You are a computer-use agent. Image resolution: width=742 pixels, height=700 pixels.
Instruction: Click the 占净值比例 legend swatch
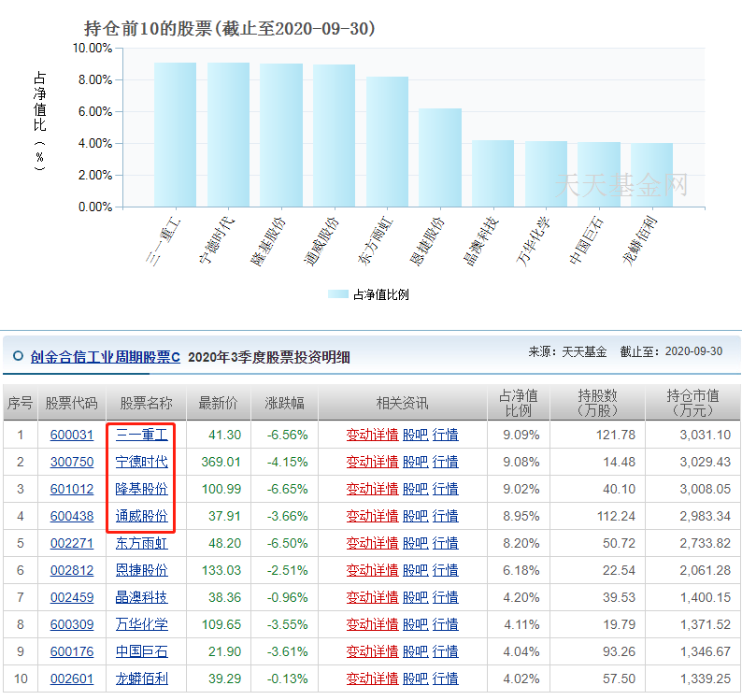[338, 294]
